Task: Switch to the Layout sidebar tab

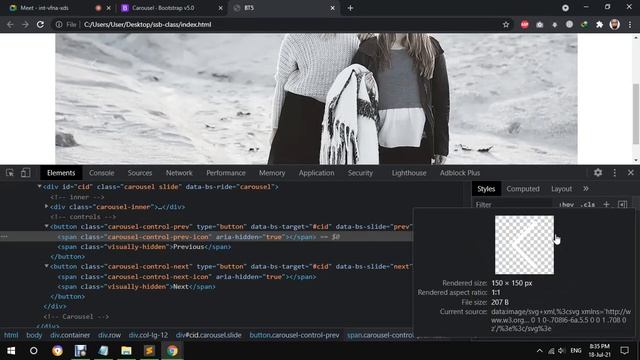Action: (x=561, y=189)
